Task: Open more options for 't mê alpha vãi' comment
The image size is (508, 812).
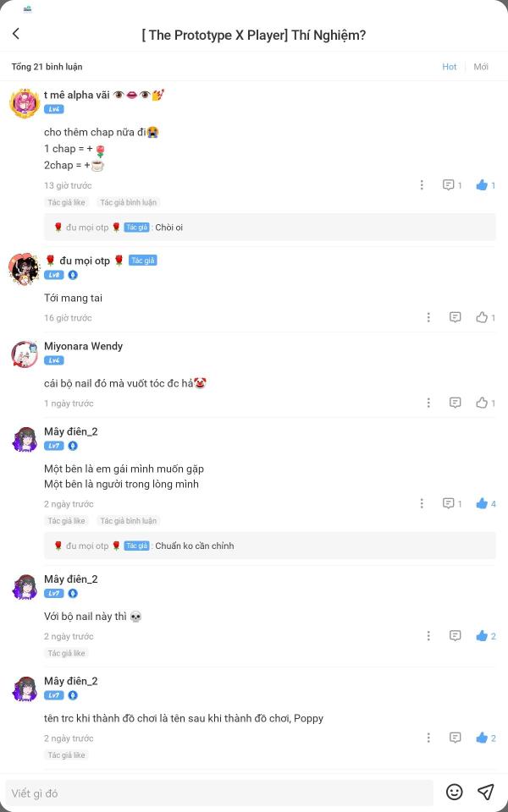Action: [x=422, y=185]
